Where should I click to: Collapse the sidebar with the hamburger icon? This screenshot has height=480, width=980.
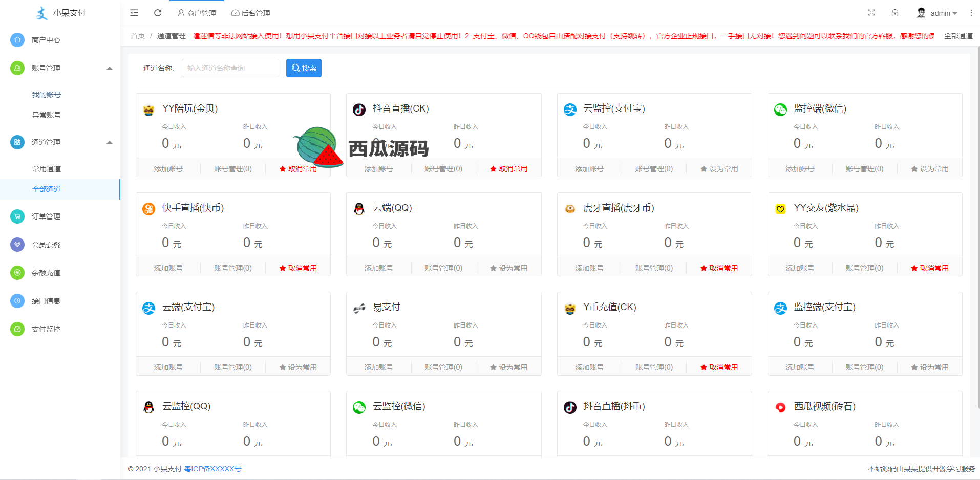pyautogui.click(x=134, y=13)
